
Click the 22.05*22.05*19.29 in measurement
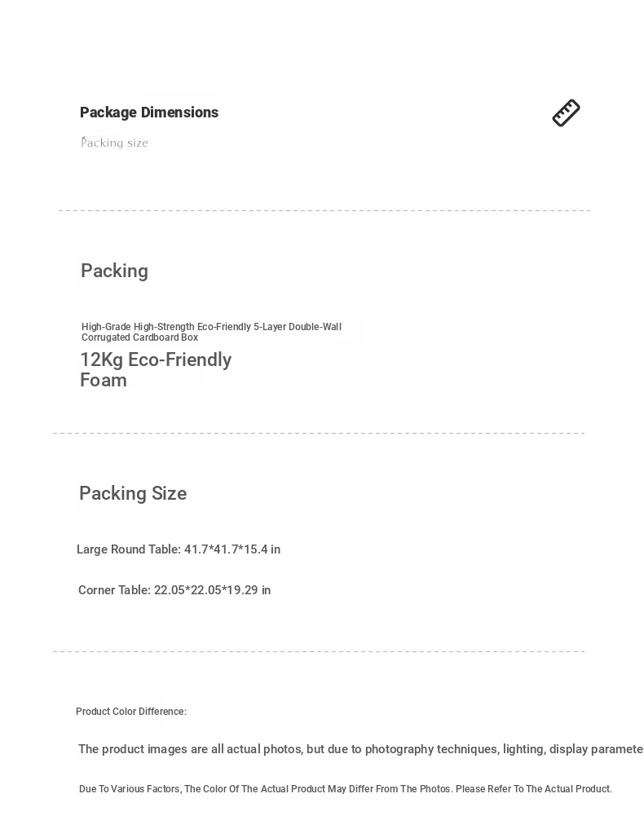coord(212,590)
